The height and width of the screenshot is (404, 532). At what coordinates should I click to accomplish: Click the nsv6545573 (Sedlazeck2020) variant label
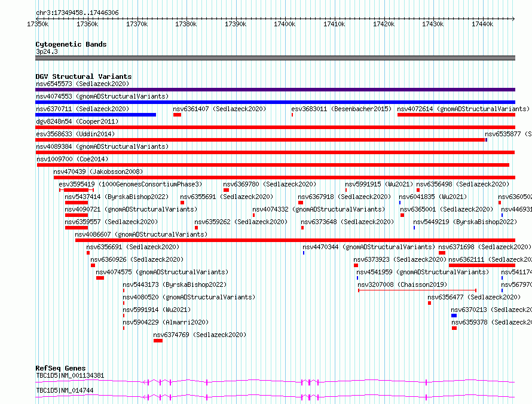click(x=82, y=84)
